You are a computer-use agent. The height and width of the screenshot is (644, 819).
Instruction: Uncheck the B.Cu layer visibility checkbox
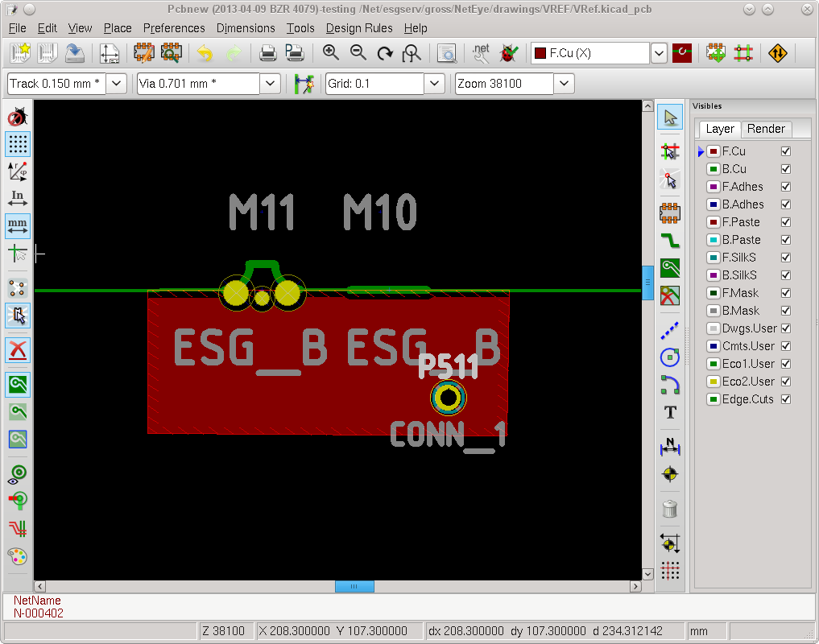click(786, 169)
